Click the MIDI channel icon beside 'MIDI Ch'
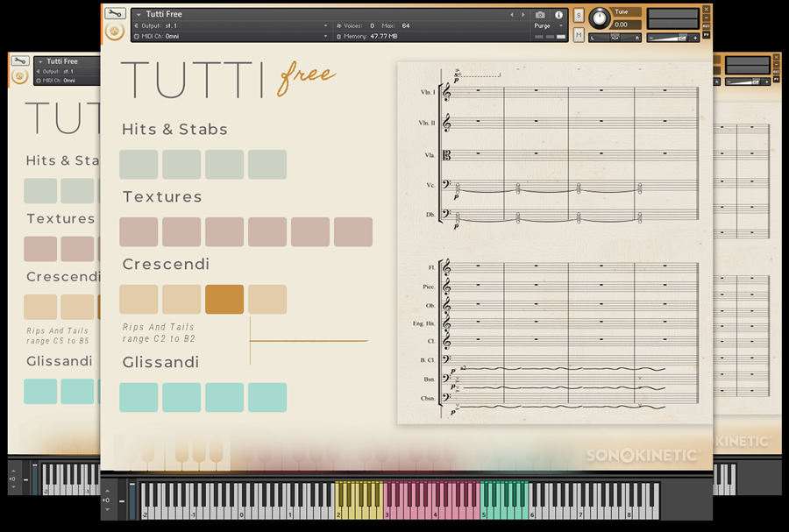Image resolution: width=789 pixels, height=532 pixels. [137, 36]
